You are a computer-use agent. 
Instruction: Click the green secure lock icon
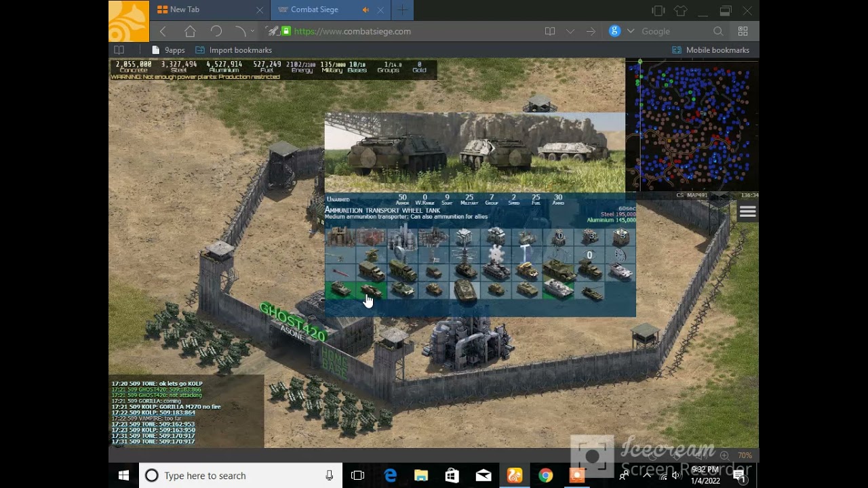tap(286, 31)
